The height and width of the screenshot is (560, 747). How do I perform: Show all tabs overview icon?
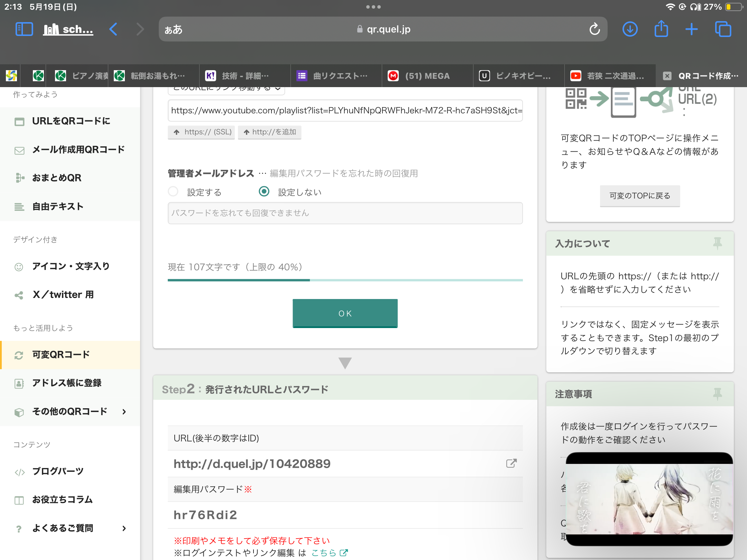coord(723,29)
